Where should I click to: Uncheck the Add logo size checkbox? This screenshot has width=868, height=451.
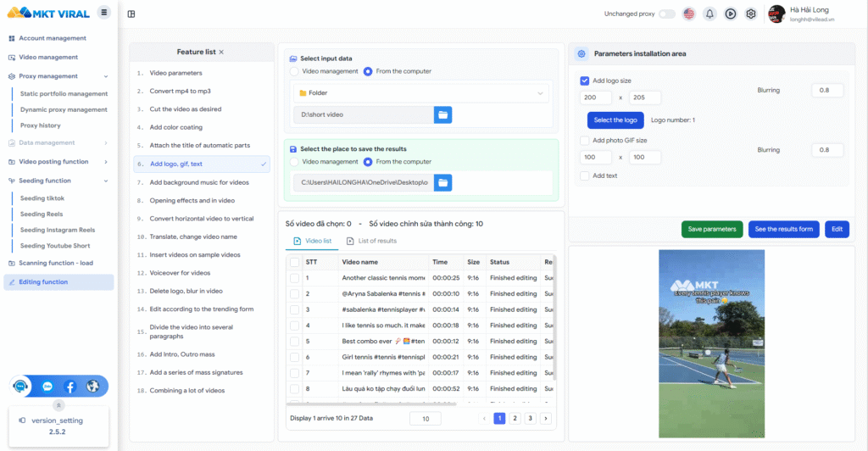tap(585, 81)
